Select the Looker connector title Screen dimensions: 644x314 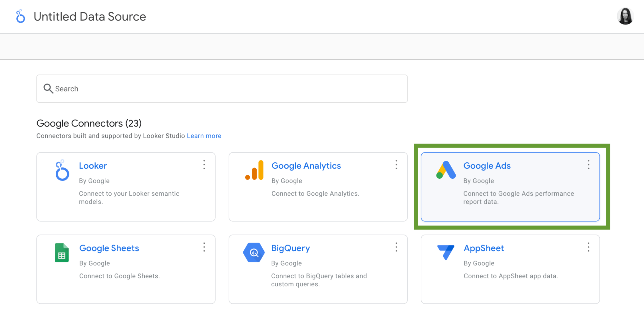(93, 166)
